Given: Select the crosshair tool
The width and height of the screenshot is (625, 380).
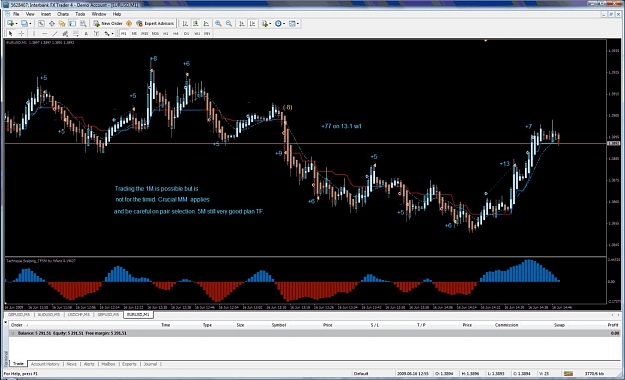Looking at the screenshot, I should click(x=21, y=33).
